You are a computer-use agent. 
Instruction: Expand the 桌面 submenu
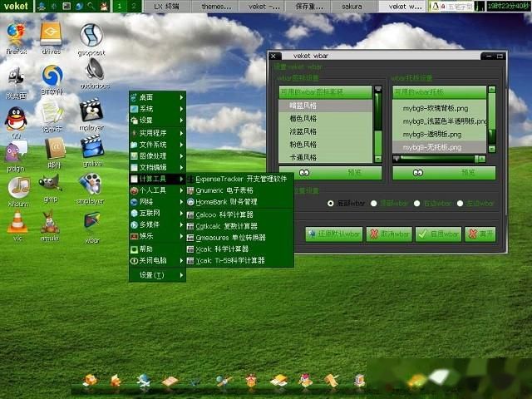(157, 97)
